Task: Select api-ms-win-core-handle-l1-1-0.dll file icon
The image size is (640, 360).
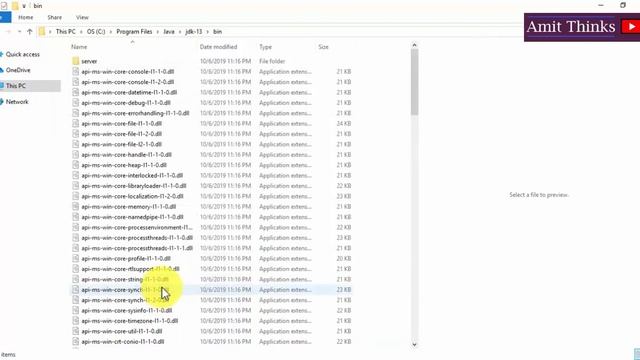Action: 76,155
